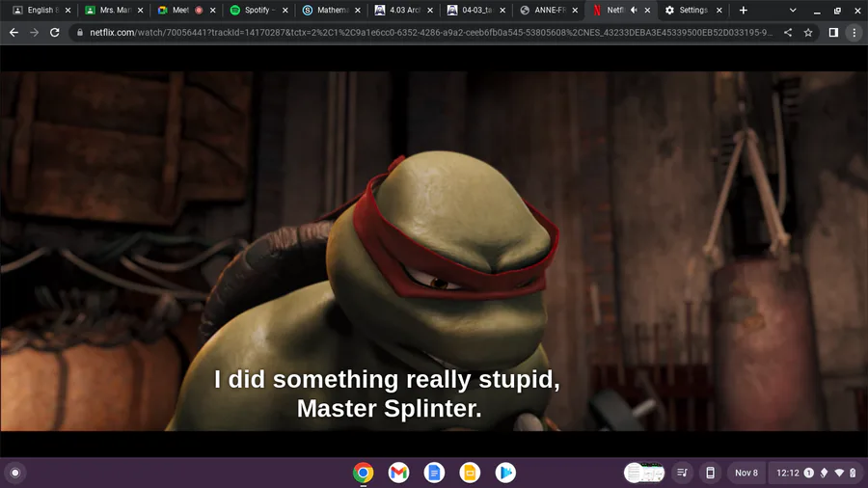This screenshot has height=488, width=868.
Task: Click the recording indicator on Meet tab
Action: (x=199, y=10)
